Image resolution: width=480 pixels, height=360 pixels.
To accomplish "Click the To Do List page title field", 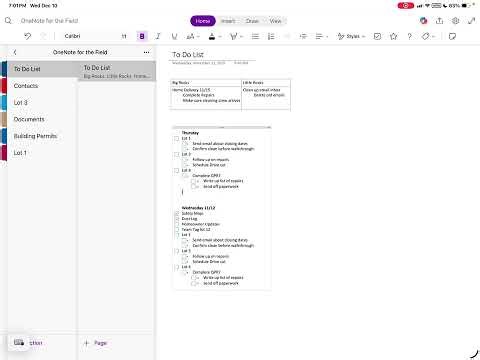I will coord(188,54).
